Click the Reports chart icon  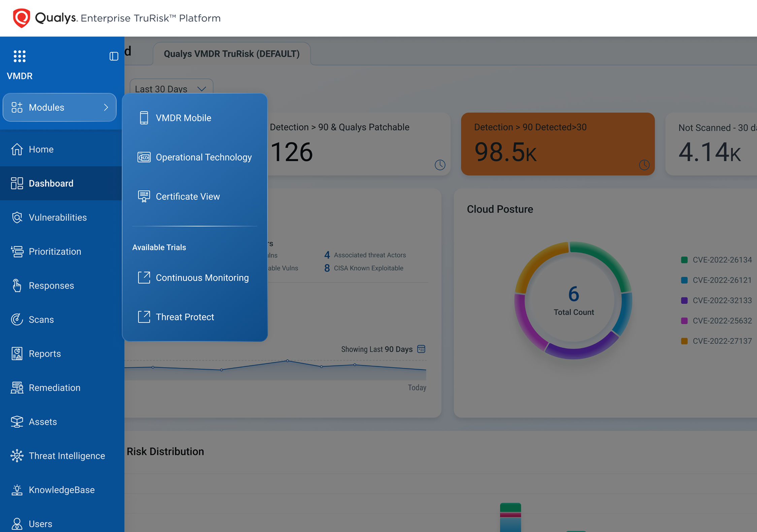(17, 354)
